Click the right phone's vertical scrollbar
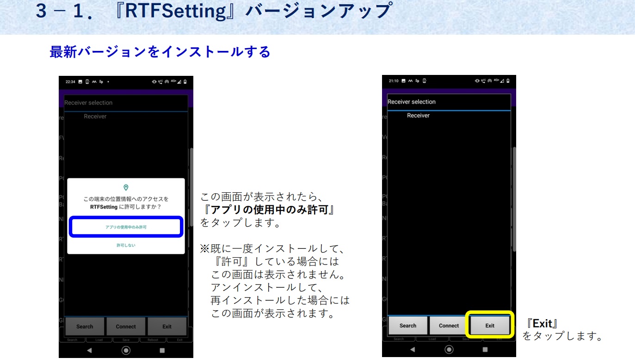This screenshot has width=635, height=364. pos(514,199)
